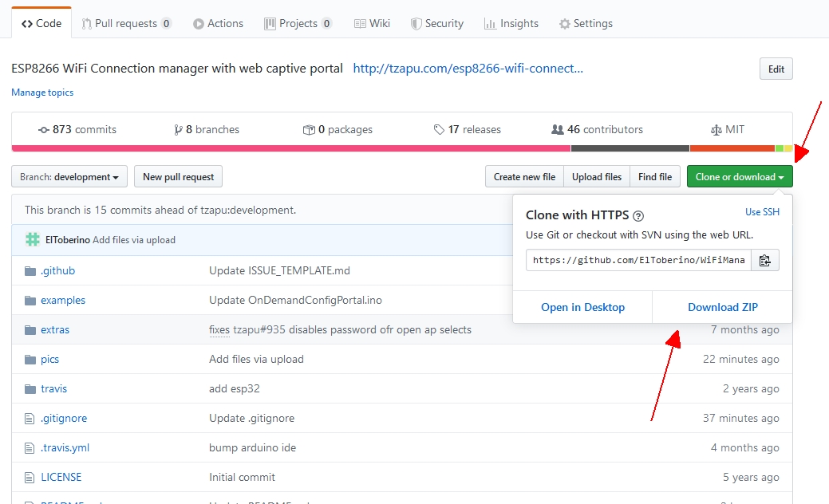Show the 46 contributors
Screen dimensions: 829x504
pyautogui.click(x=597, y=129)
